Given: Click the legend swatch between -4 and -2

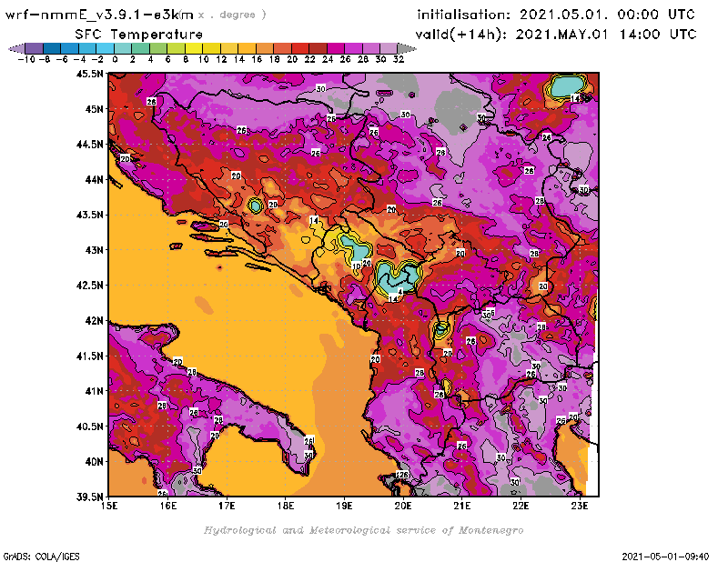Looking at the screenshot, I should (x=86, y=48).
